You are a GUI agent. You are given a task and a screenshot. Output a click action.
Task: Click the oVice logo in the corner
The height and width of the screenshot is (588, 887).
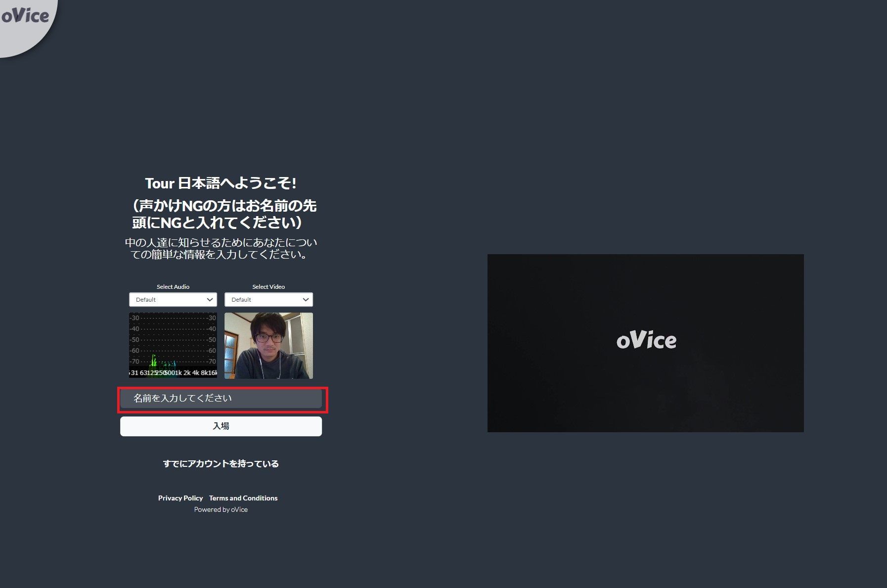tap(25, 16)
